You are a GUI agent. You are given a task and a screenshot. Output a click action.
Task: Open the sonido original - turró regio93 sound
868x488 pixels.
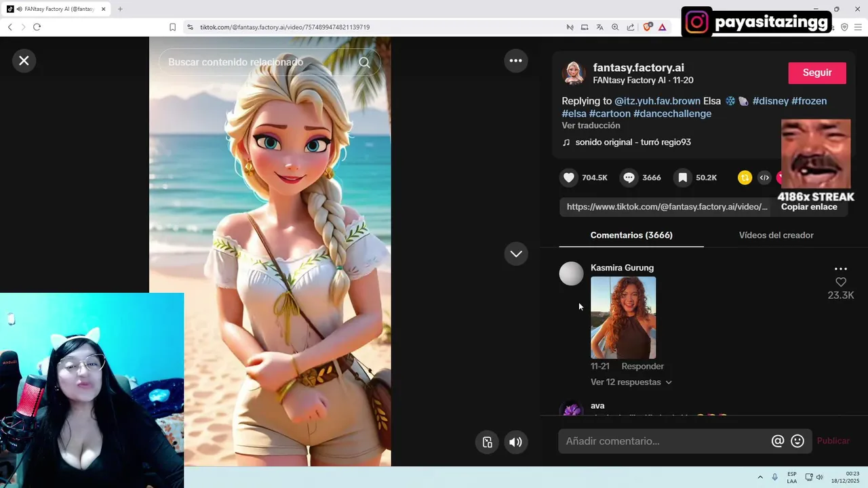tap(633, 142)
